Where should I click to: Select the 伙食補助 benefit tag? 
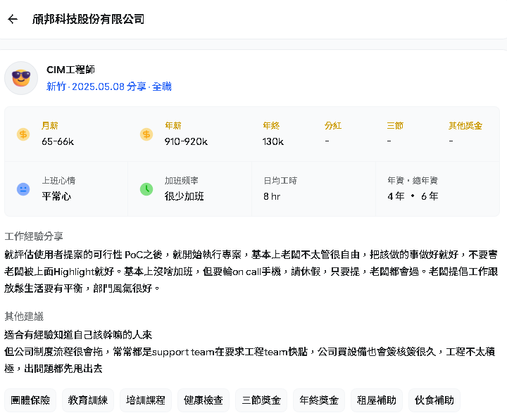(434, 400)
